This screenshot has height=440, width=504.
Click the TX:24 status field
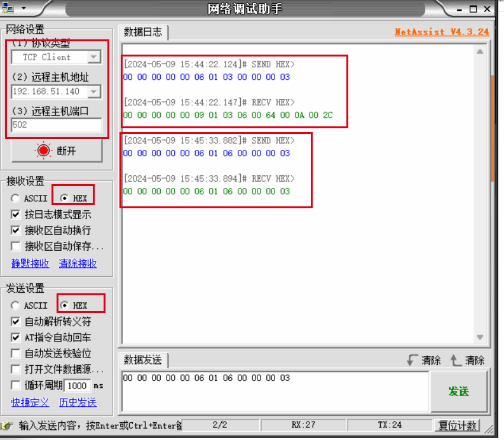click(x=390, y=425)
